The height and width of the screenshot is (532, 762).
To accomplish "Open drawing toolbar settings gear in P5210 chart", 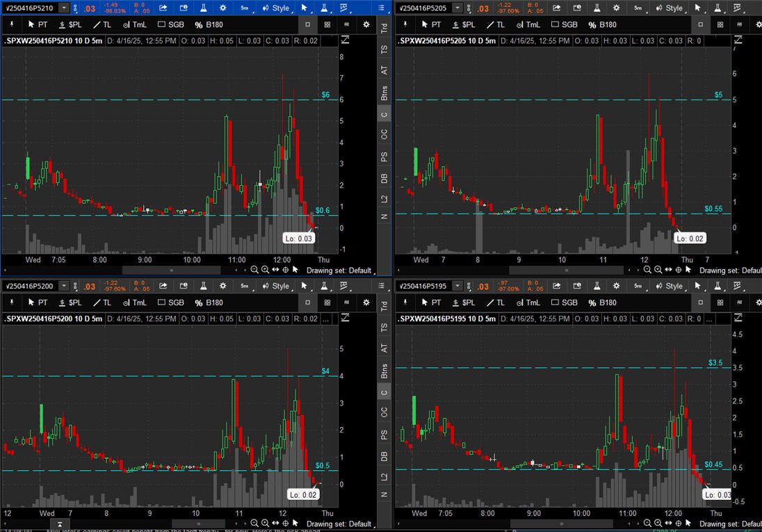I will click(366, 24).
